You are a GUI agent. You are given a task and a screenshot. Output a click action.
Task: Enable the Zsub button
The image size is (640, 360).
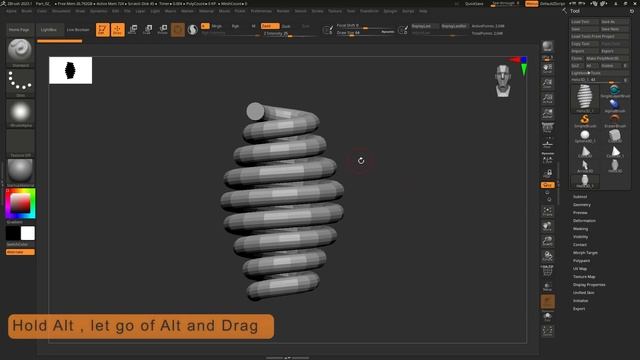[x=286, y=26]
